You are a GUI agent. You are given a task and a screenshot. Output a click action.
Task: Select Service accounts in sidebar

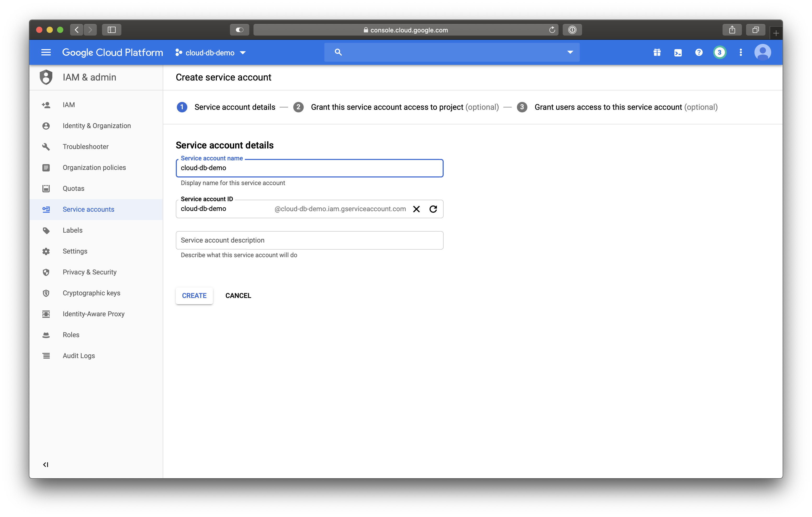pos(96,209)
